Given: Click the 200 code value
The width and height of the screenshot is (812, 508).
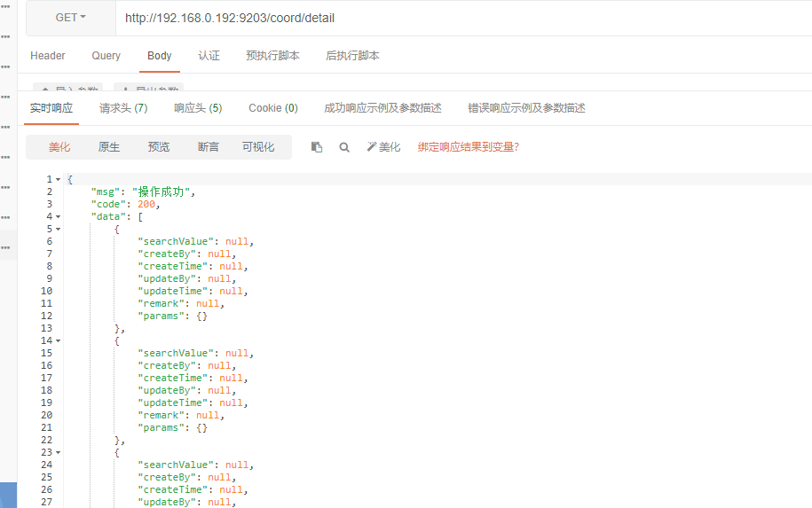Looking at the screenshot, I should 146,204.
